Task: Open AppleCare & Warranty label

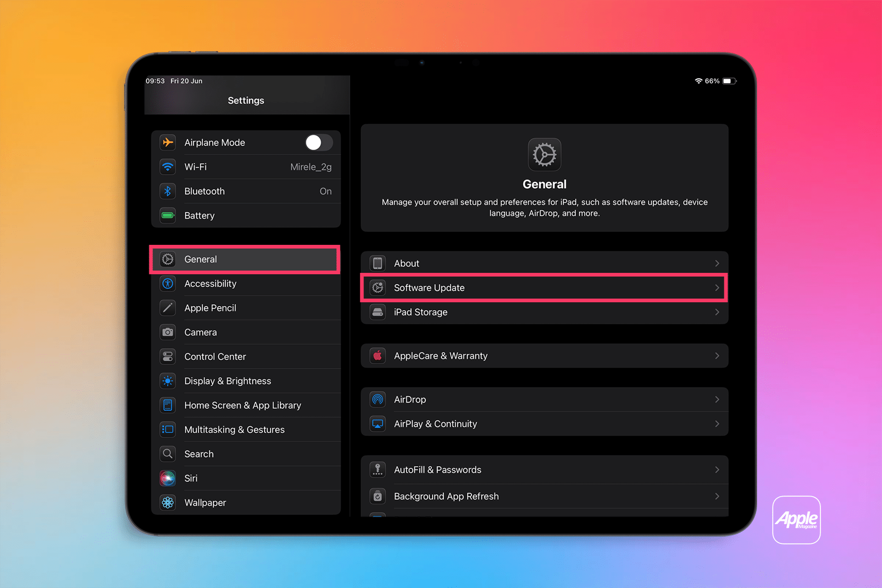Action: 441,356
